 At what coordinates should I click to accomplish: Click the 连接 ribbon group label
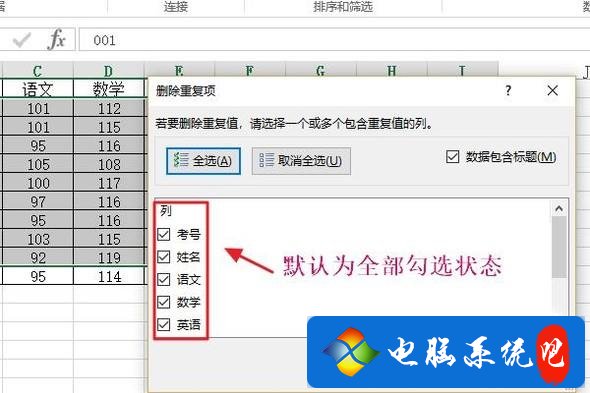[175, 7]
